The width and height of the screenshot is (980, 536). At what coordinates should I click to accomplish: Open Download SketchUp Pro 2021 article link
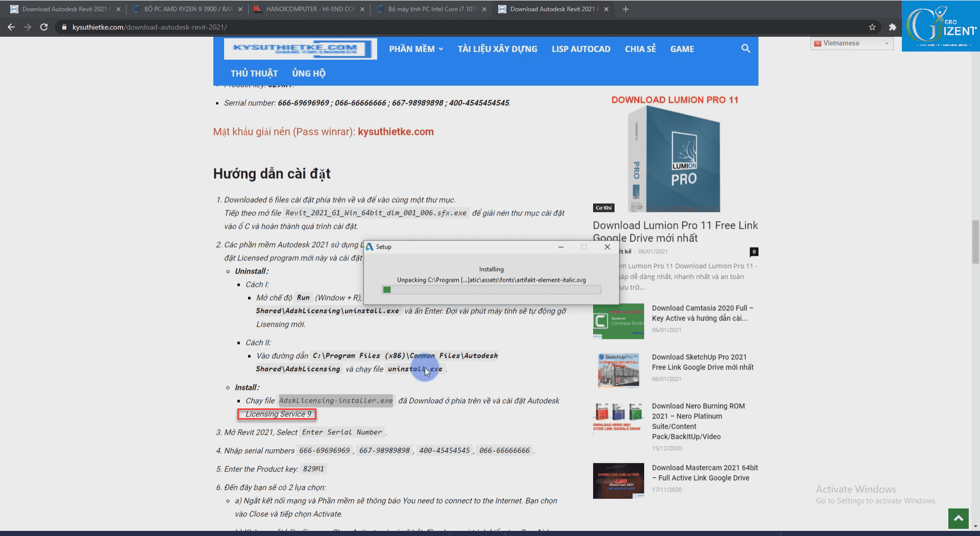pyautogui.click(x=702, y=362)
